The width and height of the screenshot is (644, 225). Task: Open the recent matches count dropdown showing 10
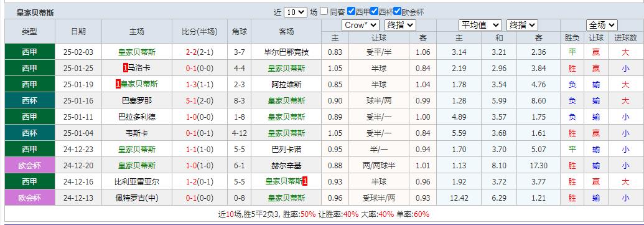(x=296, y=12)
